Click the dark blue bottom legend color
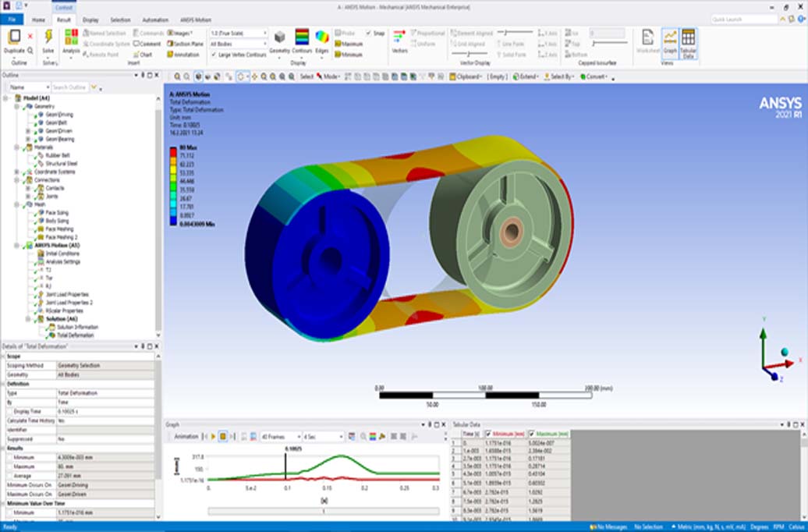This screenshot has height=532, width=808. pos(173,220)
